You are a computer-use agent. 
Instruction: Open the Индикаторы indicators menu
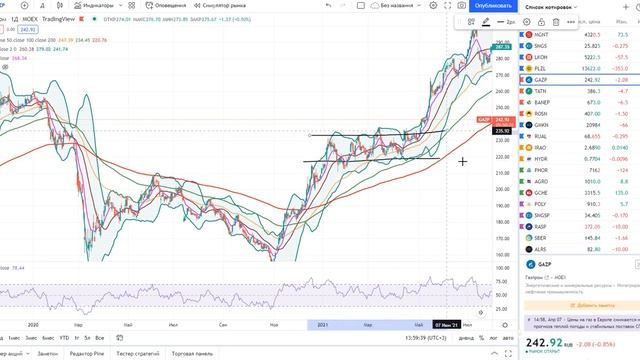click(x=94, y=5)
